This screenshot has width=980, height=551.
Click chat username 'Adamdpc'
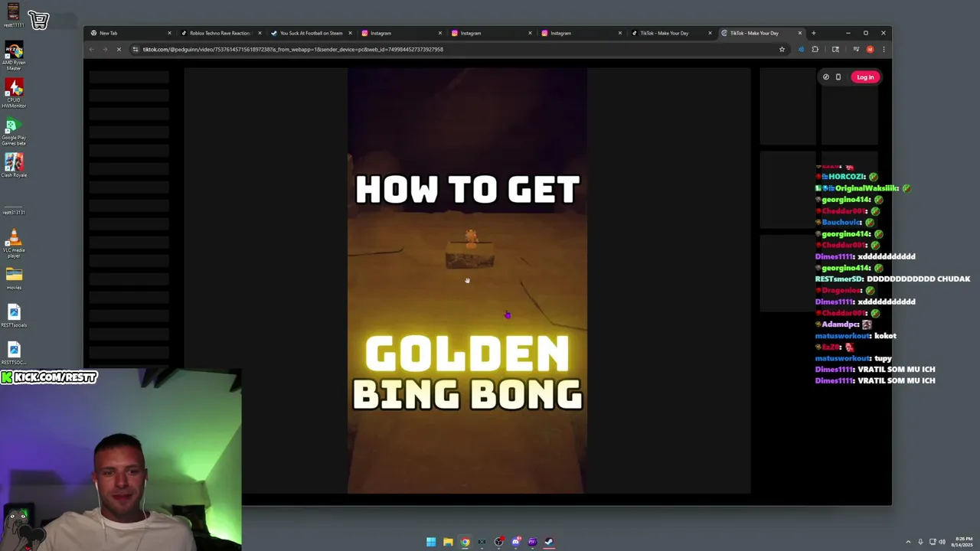(840, 324)
